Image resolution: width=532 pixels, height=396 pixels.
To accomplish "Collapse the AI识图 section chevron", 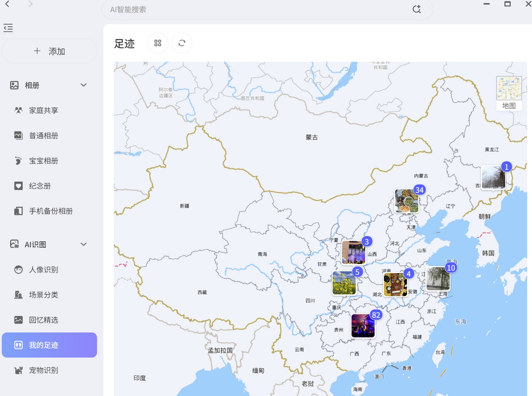I will tap(84, 244).
